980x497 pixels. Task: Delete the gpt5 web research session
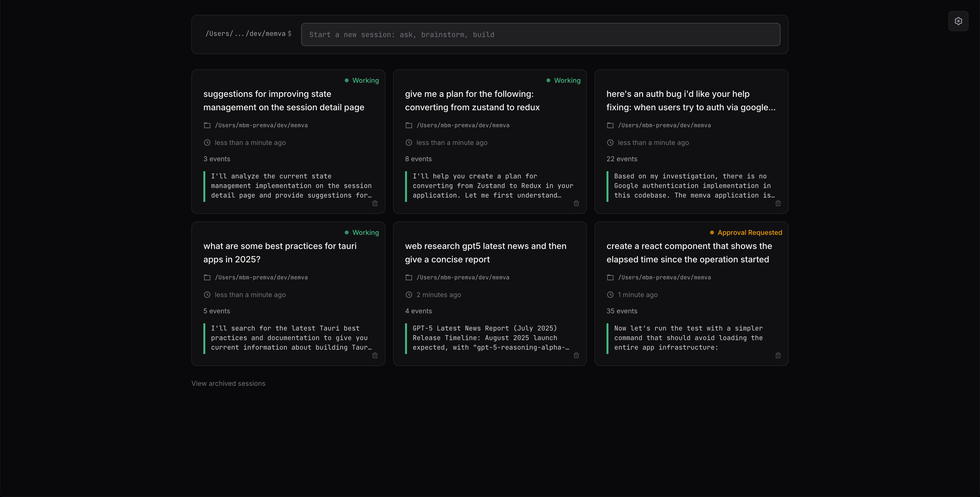coord(576,356)
